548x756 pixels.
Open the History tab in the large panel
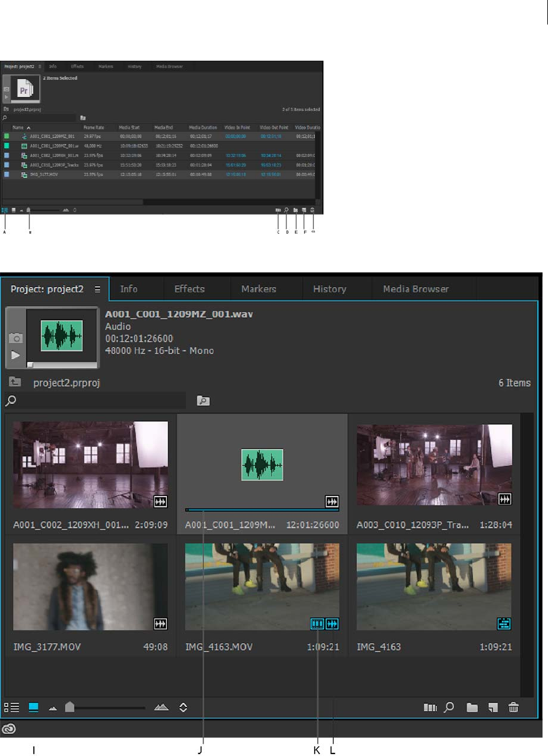tap(330, 289)
